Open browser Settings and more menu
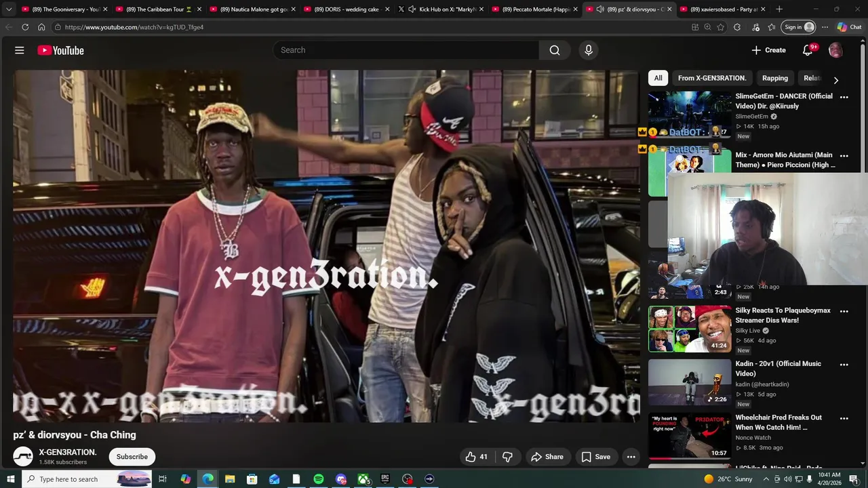Screen dimensions: 868x488 (x=825, y=27)
